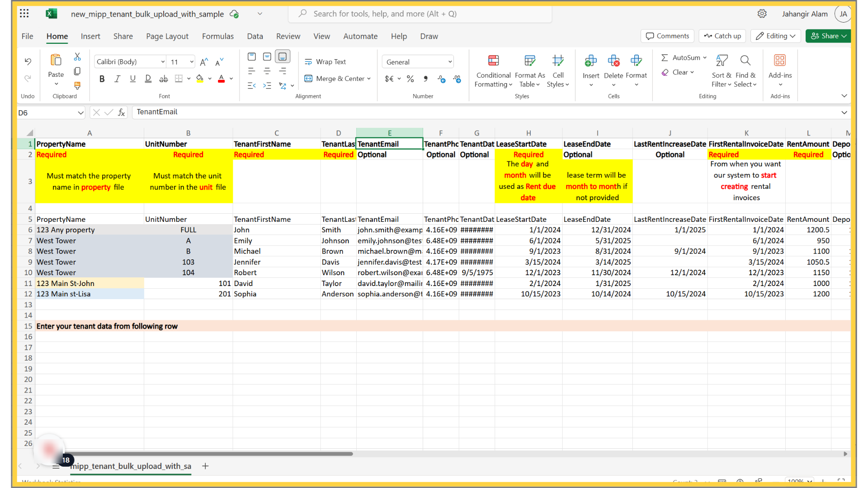868x488 pixels.
Task: Open Add-ins from the ribbon
Action: (x=780, y=71)
